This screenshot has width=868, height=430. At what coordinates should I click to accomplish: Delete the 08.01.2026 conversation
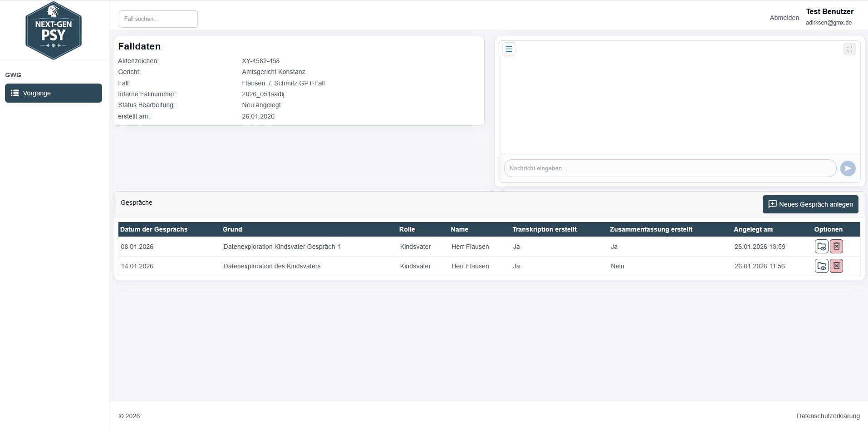[836, 247]
